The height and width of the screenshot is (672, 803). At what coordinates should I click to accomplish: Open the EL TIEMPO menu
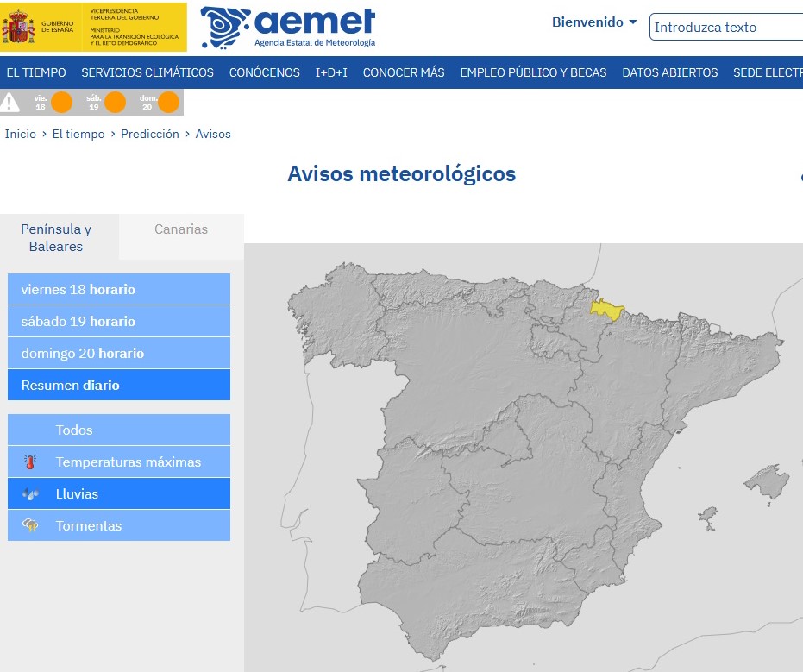[x=36, y=72]
